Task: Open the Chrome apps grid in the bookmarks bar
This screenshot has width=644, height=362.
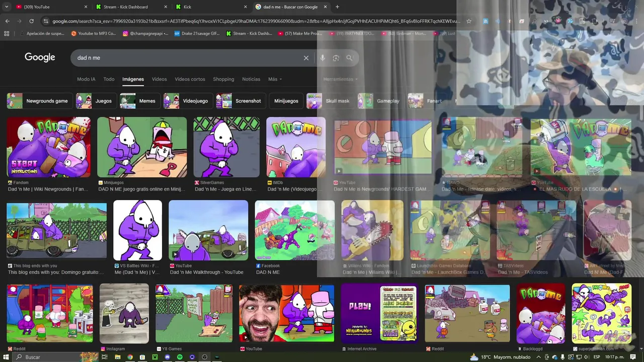Action: (x=7, y=34)
